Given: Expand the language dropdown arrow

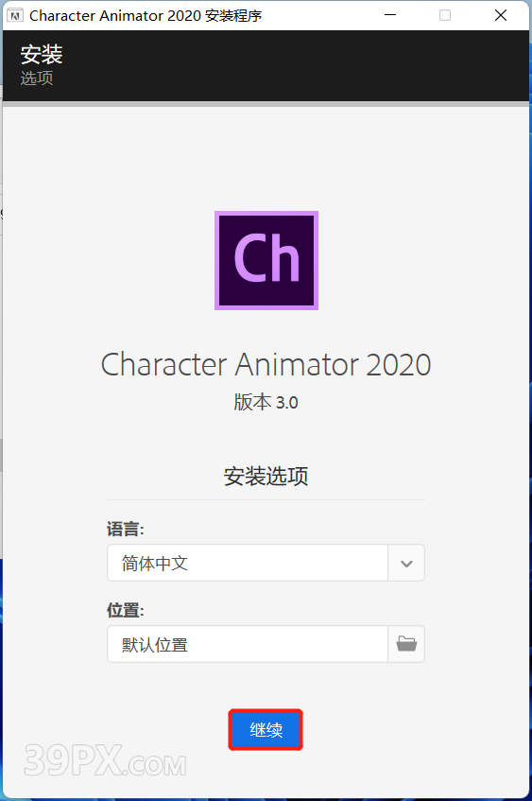Looking at the screenshot, I should point(406,563).
